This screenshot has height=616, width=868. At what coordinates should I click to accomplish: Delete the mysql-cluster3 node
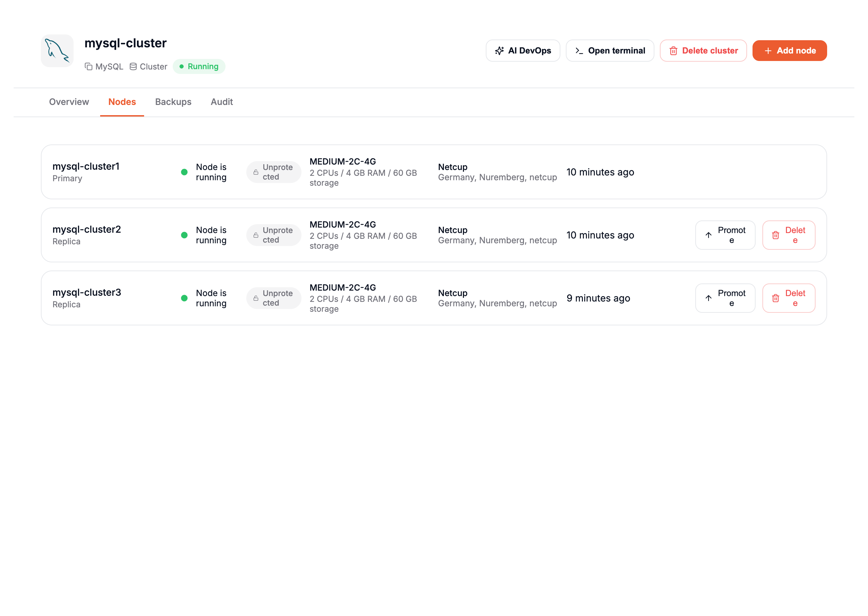point(788,298)
